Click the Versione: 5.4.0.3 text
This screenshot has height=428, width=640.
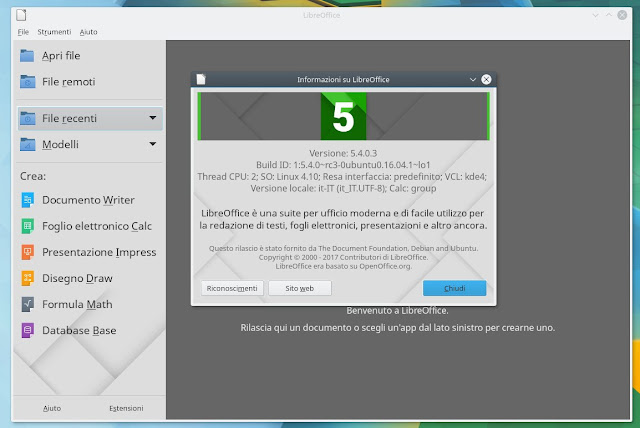point(343,153)
